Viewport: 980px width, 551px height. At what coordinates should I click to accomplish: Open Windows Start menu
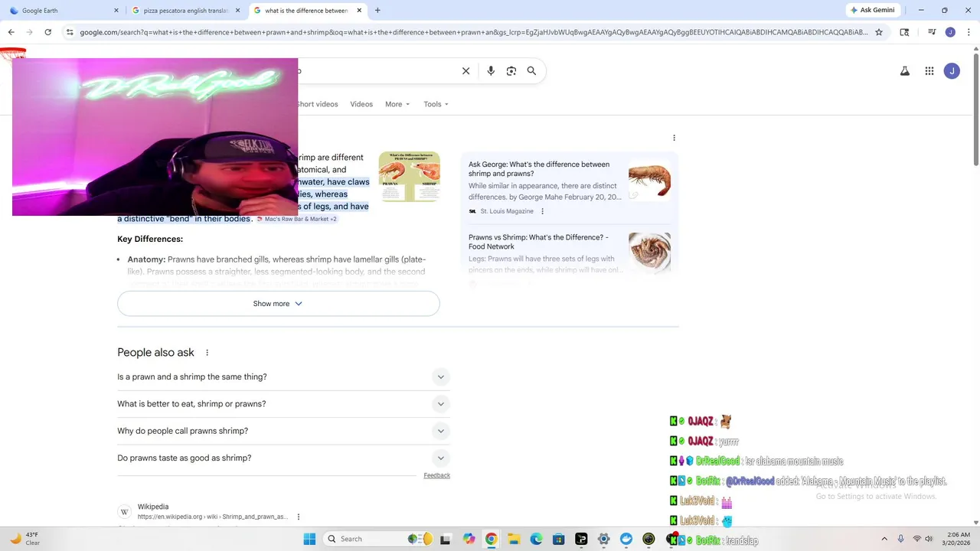tap(309, 539)
